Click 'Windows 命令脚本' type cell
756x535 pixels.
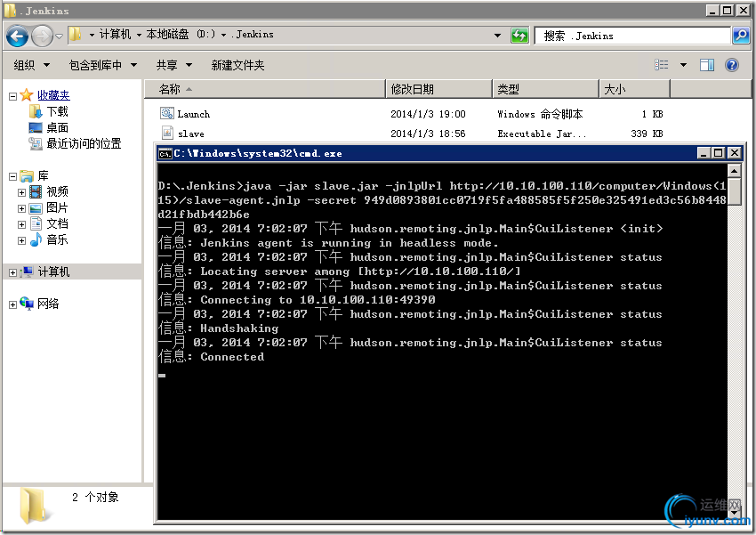tap(540, 114)
